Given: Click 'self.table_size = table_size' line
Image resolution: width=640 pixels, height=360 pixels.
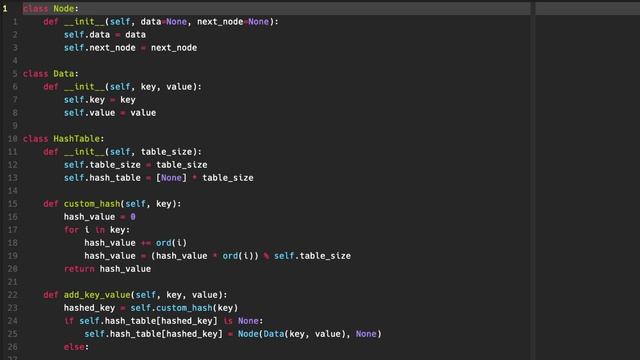Looking at the screenshot, I should pyautogui.click(x=136, y=165).
